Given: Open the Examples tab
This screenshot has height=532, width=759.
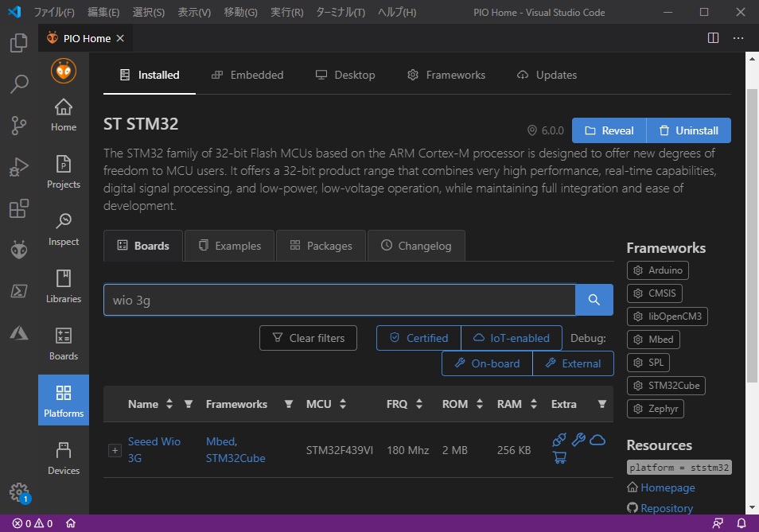Looking at the screenshot, I should pos(229,246).
